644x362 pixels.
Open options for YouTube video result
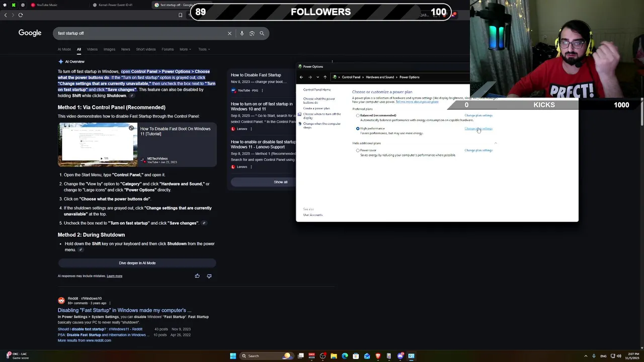point(262,90)
